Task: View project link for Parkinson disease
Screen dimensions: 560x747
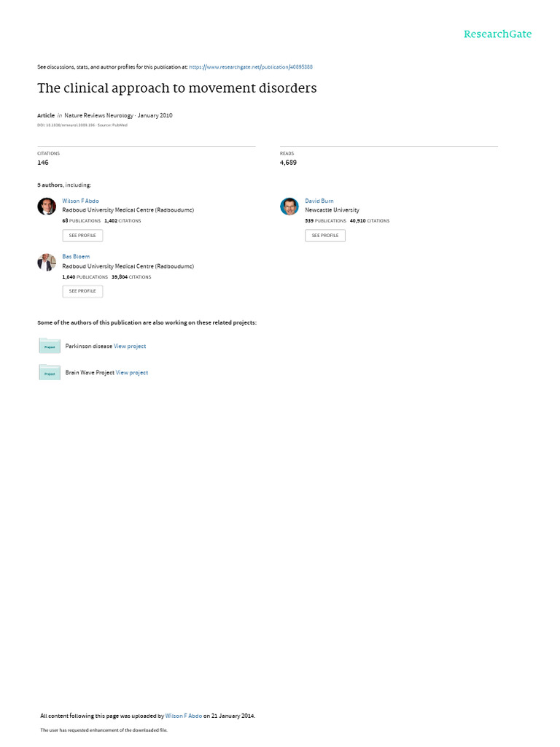Action: click(x=130, y=347)
